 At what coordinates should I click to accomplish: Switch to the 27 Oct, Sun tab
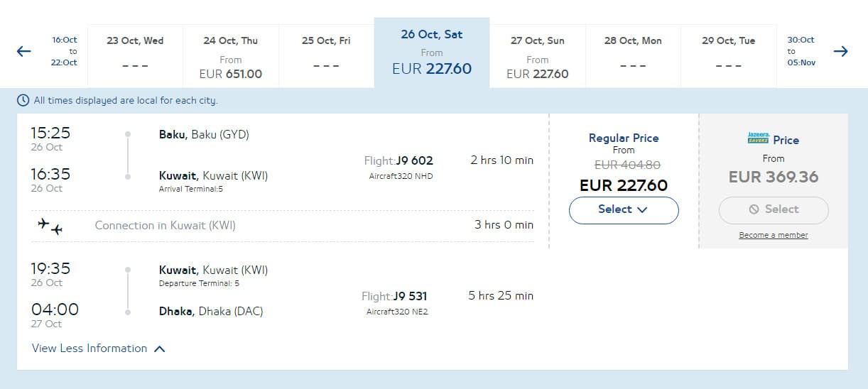(x=538, y=57)
